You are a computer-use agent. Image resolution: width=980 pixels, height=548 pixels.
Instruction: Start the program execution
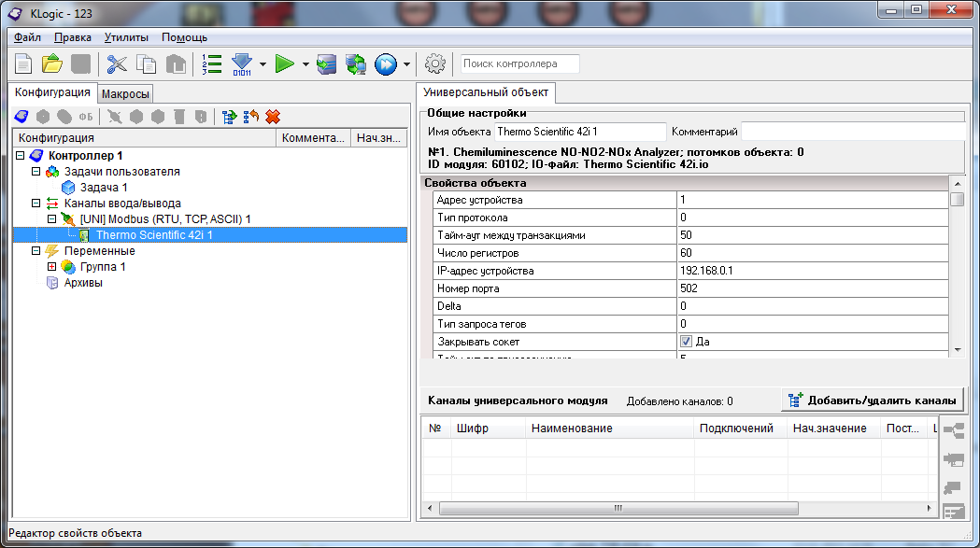coord(283,63)
